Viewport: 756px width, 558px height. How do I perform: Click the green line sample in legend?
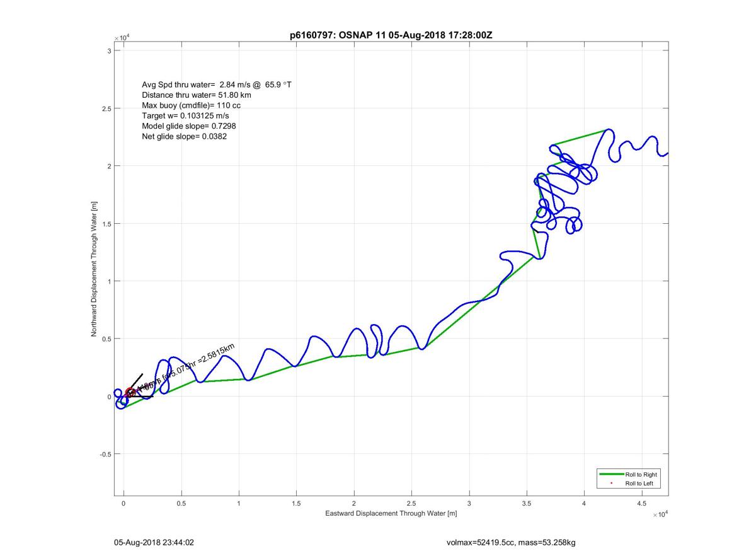[610, 474]
